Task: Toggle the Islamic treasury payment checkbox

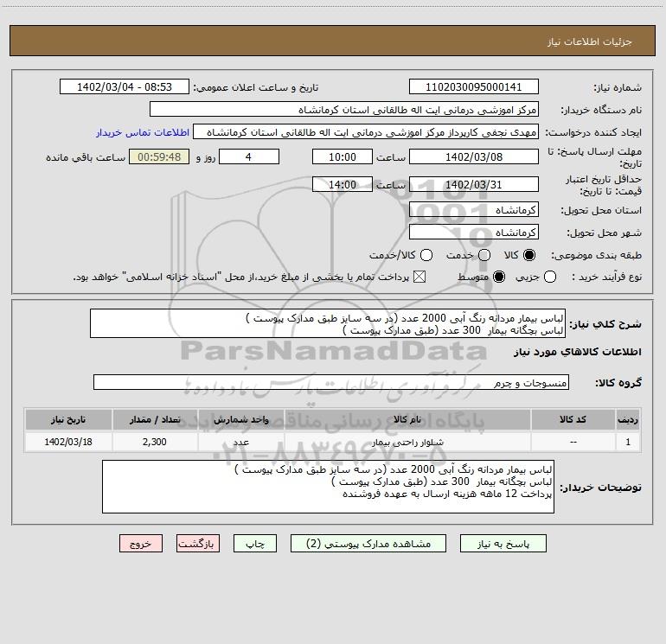Action: pos(419,277)
